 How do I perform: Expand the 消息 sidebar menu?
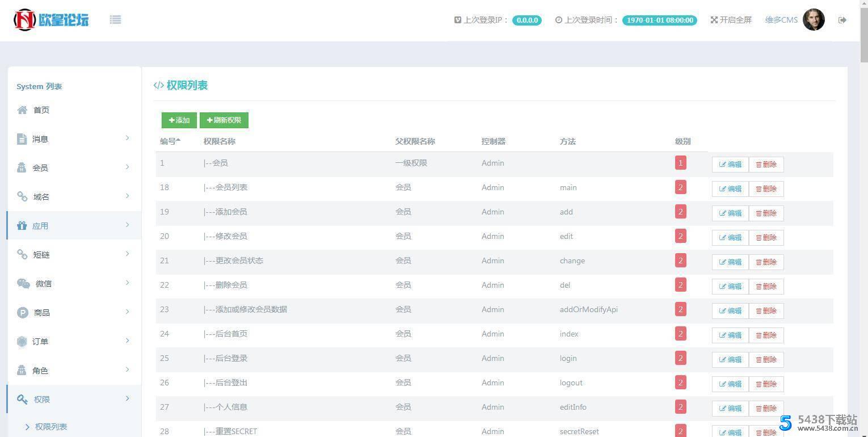pyautogui.click(x=74, y=139)
